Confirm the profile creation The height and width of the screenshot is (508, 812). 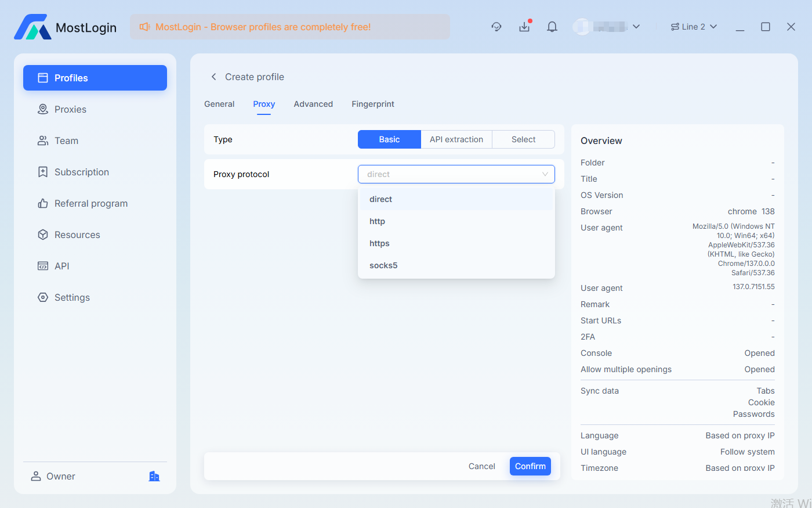530,466
